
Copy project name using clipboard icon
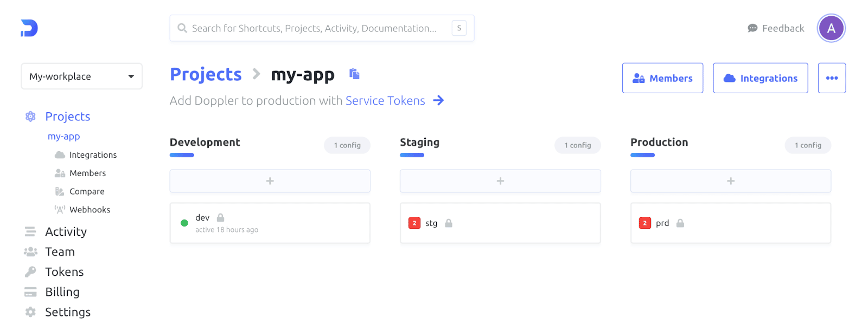tap(354, 74)
